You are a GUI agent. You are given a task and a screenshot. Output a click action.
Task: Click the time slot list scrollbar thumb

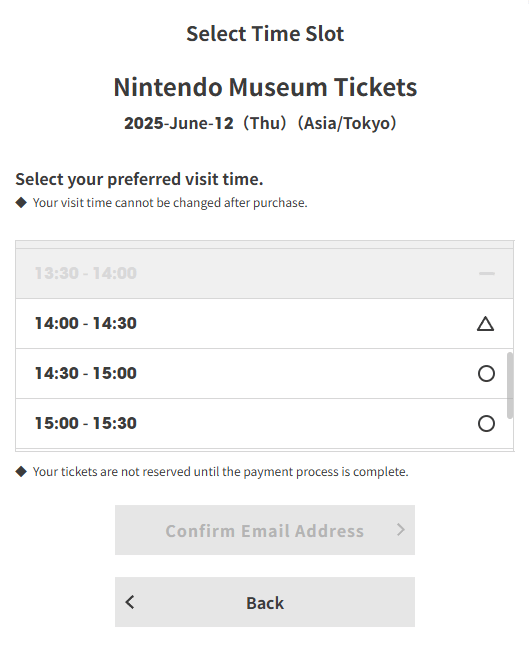click(x=510, y=385)
